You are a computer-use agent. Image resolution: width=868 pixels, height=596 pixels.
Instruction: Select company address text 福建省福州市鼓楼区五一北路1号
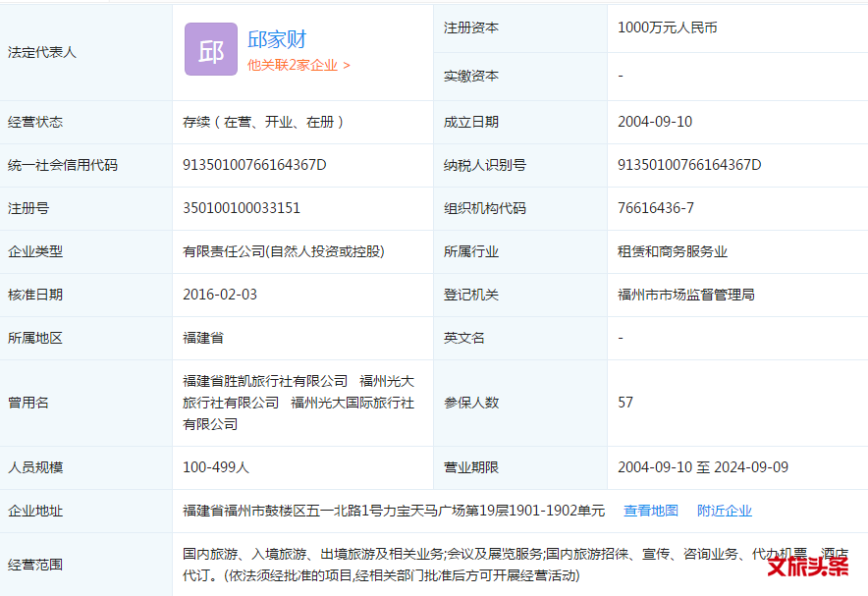[283, 511]
